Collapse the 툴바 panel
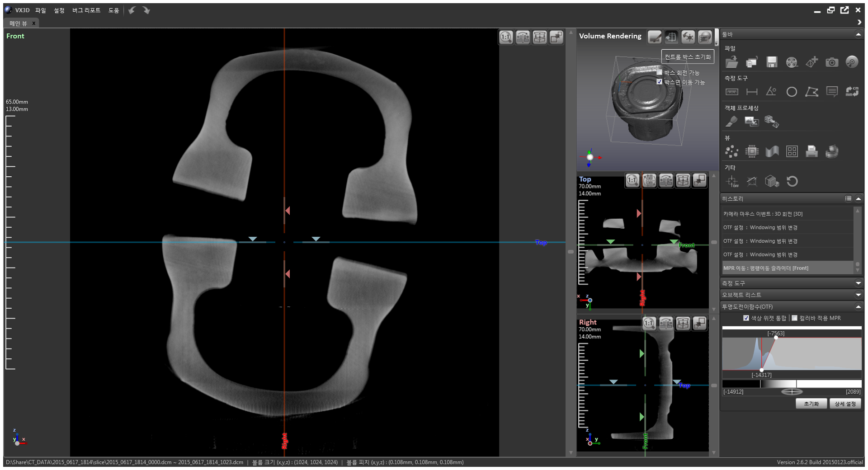 (x=858, y=34)
